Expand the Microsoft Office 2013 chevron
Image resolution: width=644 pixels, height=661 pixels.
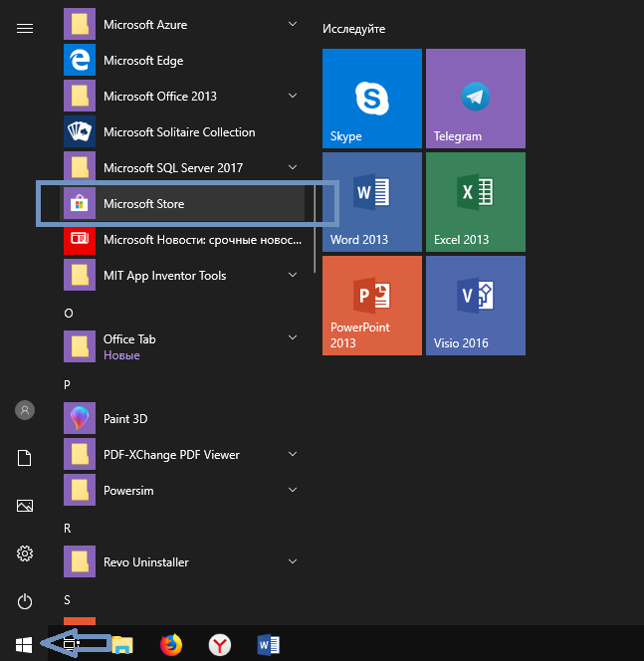293,96
